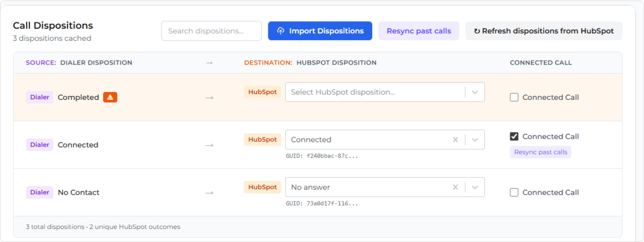Click the Dialer badge in Completed row
The height and width of the screenshot is (242, 644).
(40, 97)
